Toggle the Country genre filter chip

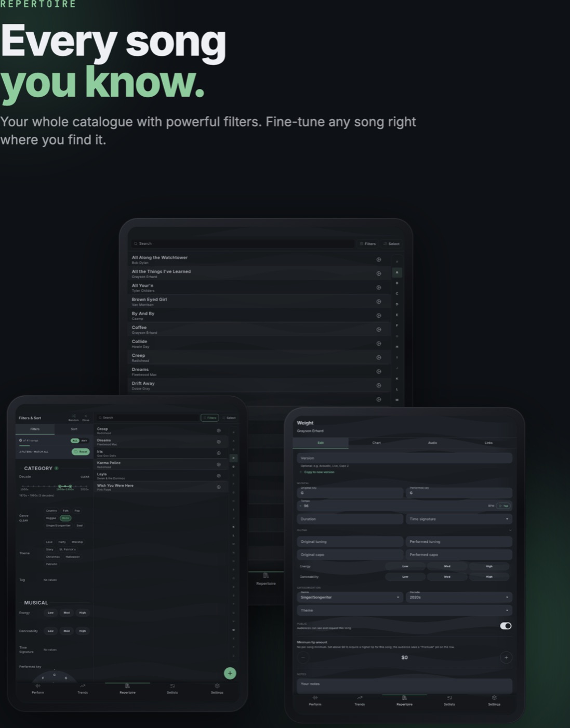coord(51,511)
